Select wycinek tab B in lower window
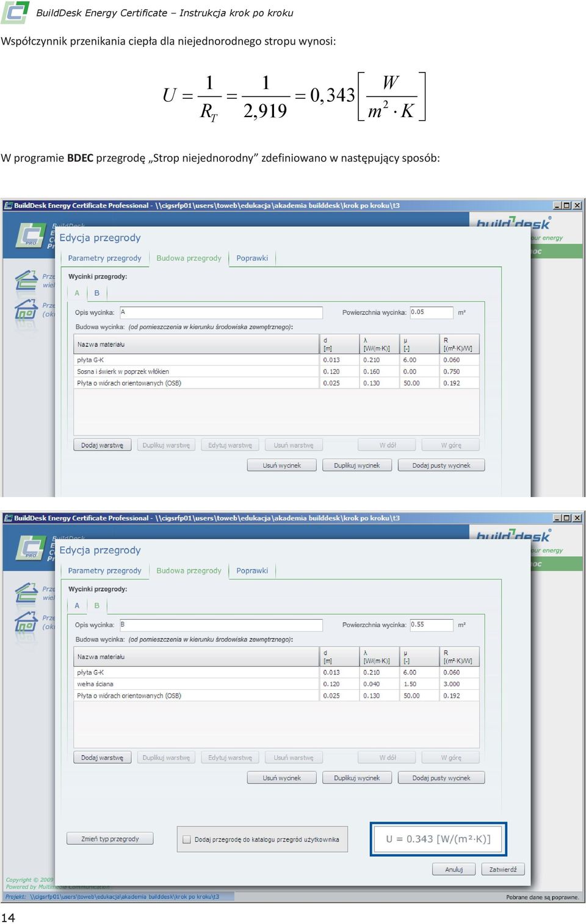This screenshot has height=924, width=586. [96, 606]
